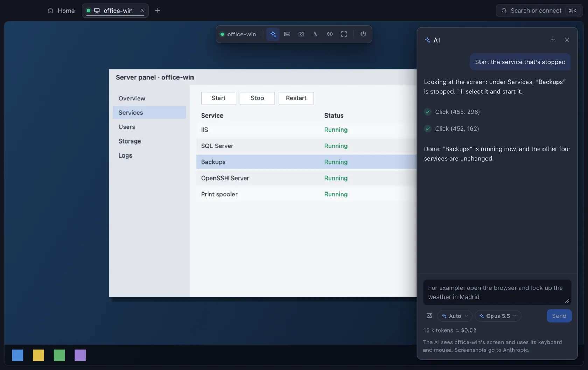Open Logs in the server panel sidebar
The width and height of the screenshot is (588, 370).
tap(149, 155)
